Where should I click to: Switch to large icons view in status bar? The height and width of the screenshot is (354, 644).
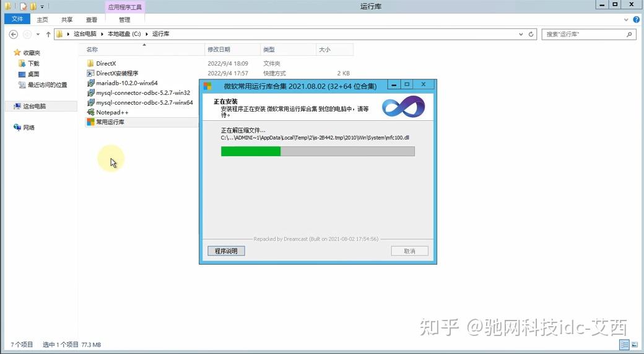pyautogui.click(x=635, y=345)
